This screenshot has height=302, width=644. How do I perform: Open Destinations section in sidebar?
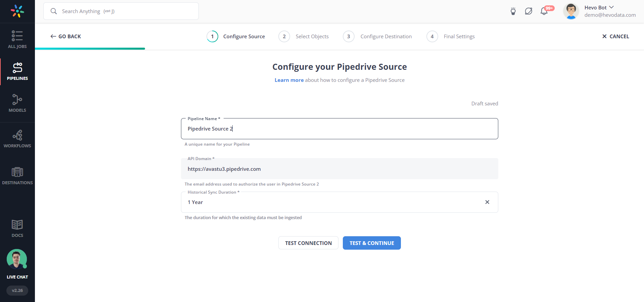[x=17, y=176]
